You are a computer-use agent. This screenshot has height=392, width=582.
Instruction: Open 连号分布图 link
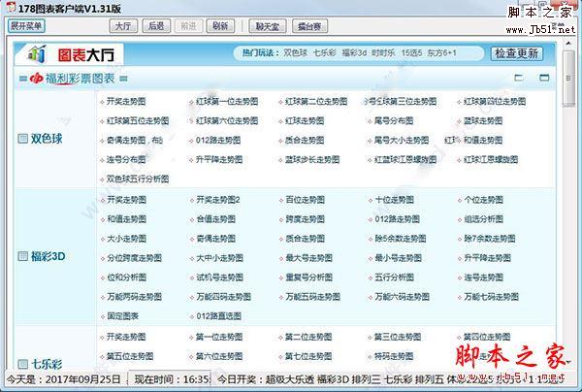point(126,160)
